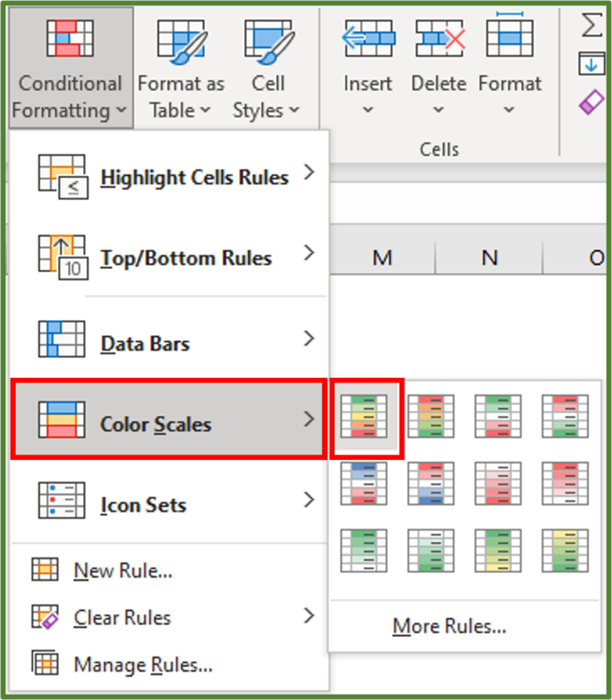The height and width of the screenshot is (700, 612).
Task: Click the Delete Cells icon
Action: 438,37
